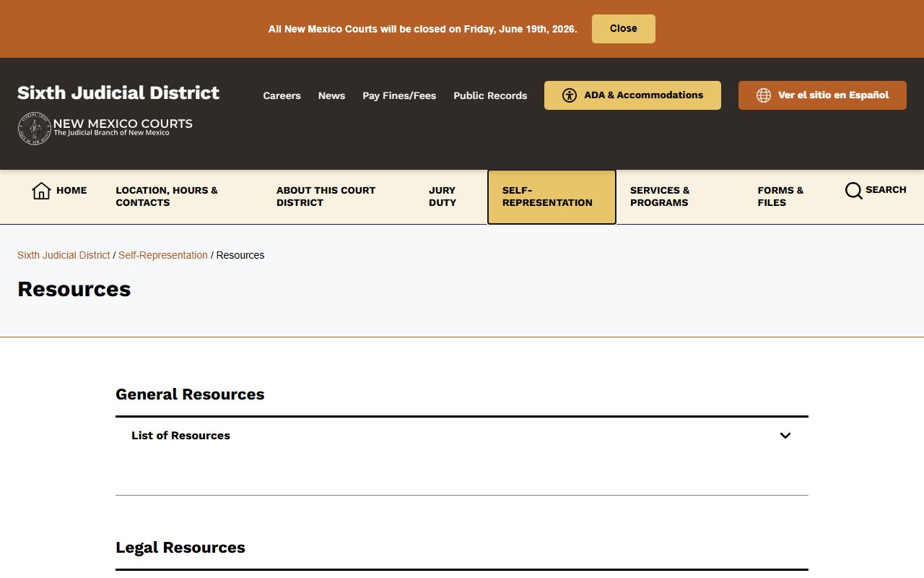Switch to Ver el sitio en Español
This screenshot has width=924, height=578.
click(822, 95)
